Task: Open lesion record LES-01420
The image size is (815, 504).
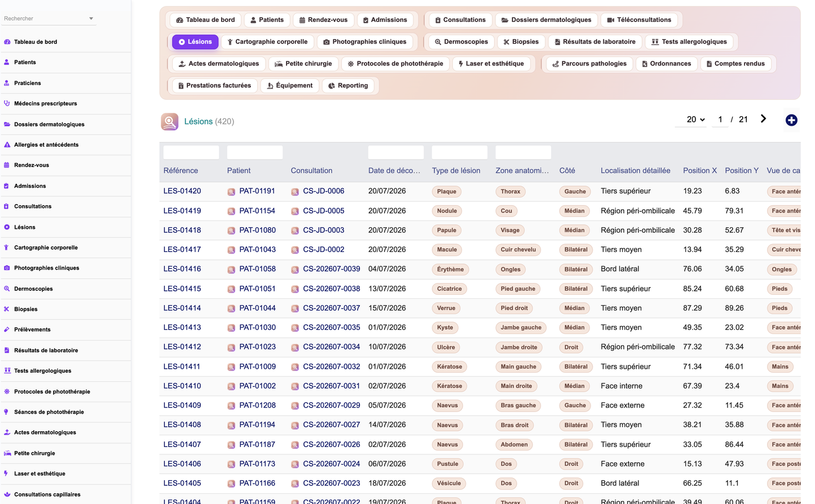Action: tap(182, 191)
